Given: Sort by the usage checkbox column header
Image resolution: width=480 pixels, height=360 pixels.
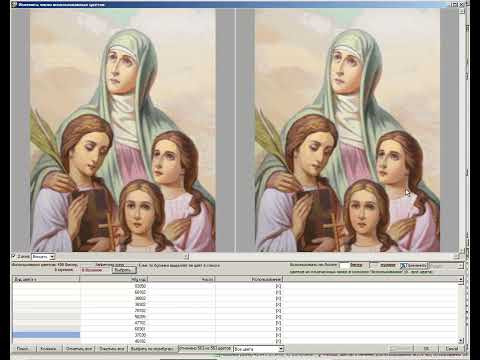Looking at the screenshot, I should (x=249, y=279).
